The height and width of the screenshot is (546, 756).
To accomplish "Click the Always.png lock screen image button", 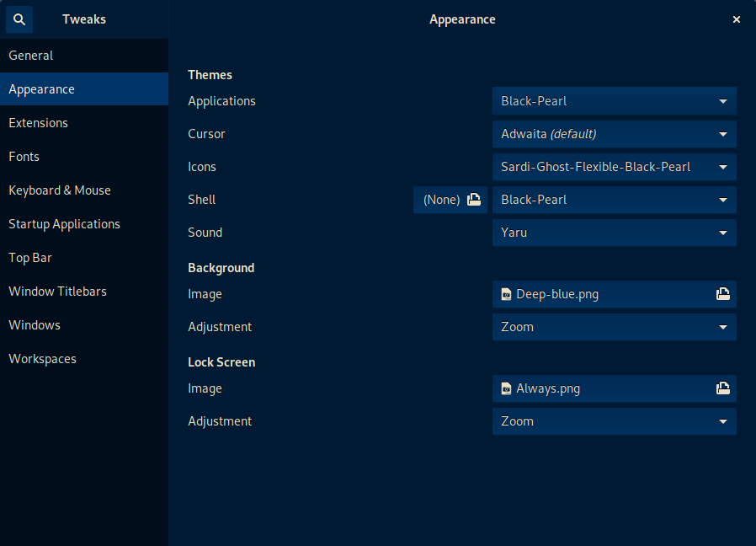I will (x=615, y=388).
